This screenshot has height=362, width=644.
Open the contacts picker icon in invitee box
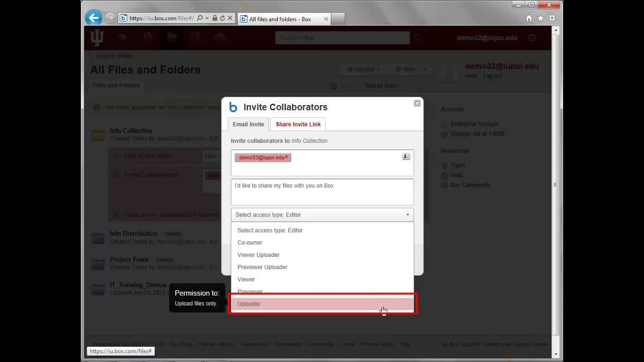[x=406, y=157]
